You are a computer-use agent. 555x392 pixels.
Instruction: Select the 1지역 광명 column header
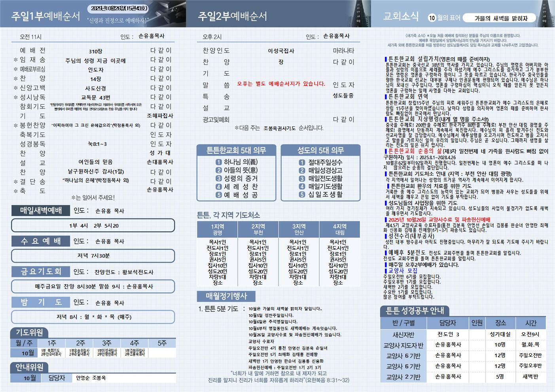coord(217,230)
